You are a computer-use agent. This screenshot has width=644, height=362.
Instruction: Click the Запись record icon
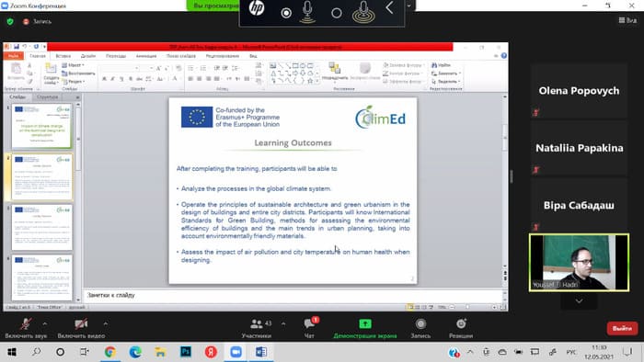pos(420,324)
